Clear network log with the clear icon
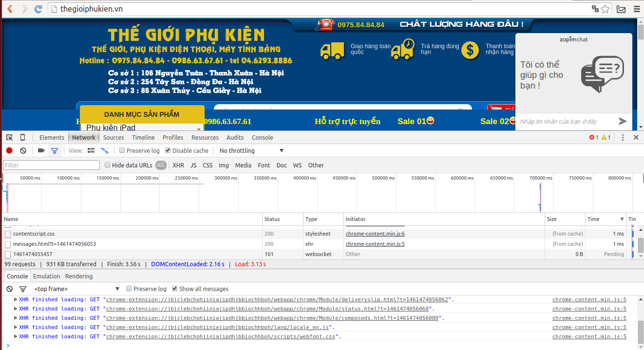Viewport: 644px width, 350px height. 23,150
